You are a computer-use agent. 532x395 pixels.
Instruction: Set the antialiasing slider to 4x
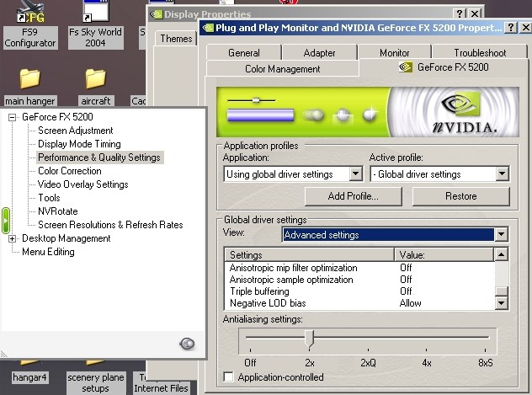427,340
